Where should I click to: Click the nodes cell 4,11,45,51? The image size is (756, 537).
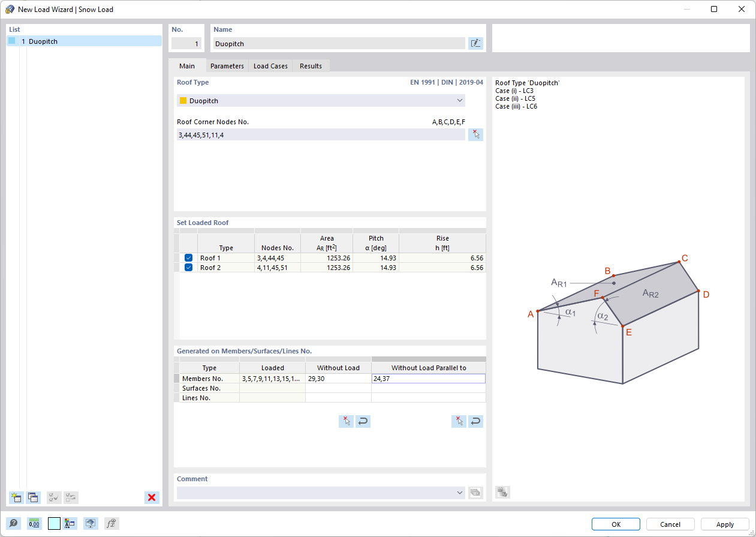[278, 268]
